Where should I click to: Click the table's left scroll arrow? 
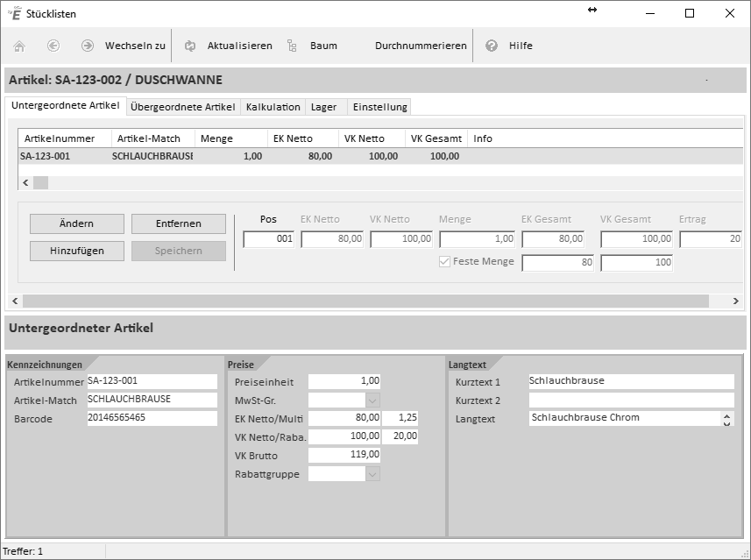[x=25, y=182]
